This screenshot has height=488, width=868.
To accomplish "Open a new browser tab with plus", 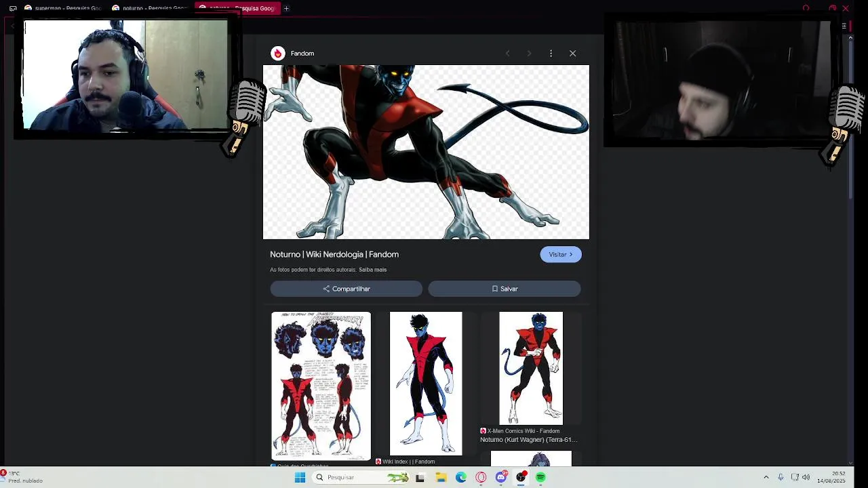I will (x=286, y=8).
